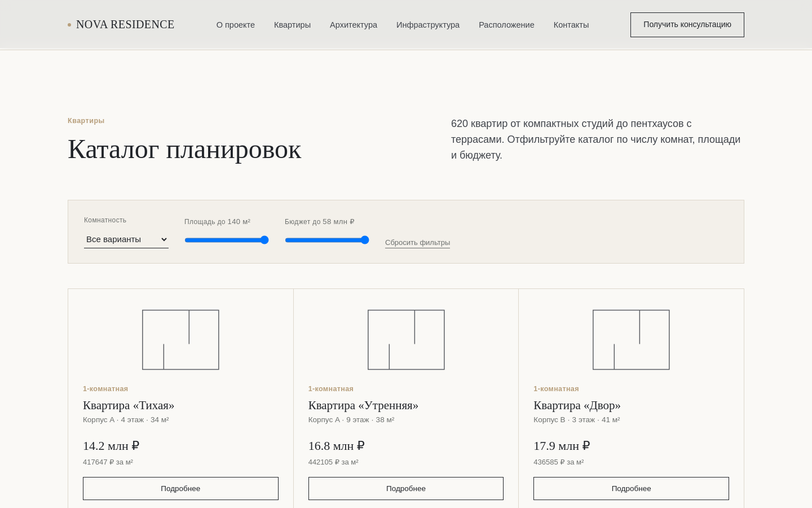Image resolution: width=812 pixels, height=508 pixels.
Task: Click «Получить консультацию» button
Action: click(x=687, y=25)
